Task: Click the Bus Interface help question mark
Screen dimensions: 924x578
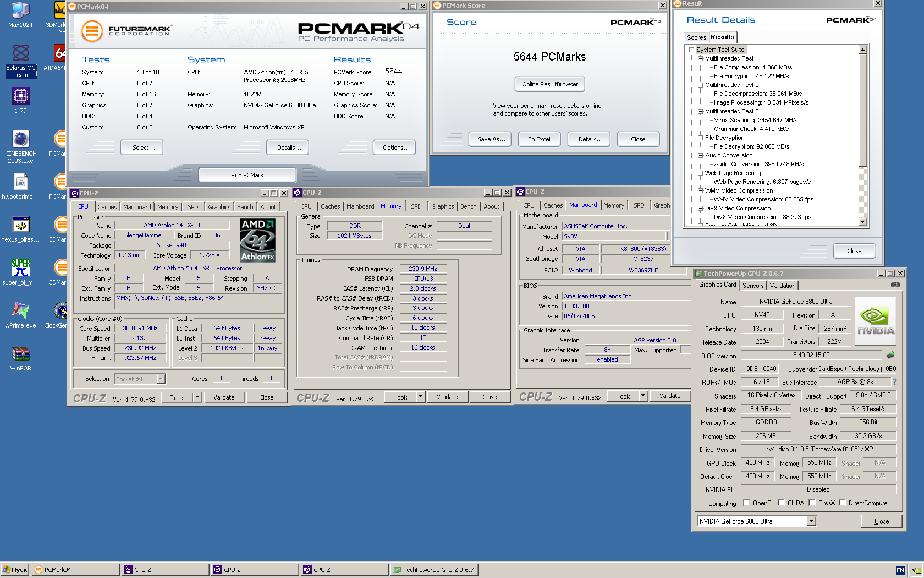Action: [x=895, y=382]
